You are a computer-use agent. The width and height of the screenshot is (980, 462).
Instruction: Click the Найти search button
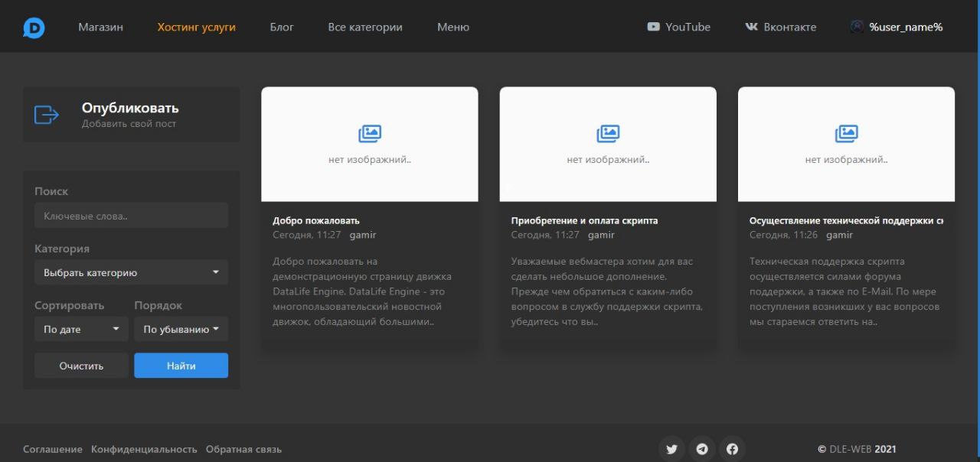tap(181, 366)
